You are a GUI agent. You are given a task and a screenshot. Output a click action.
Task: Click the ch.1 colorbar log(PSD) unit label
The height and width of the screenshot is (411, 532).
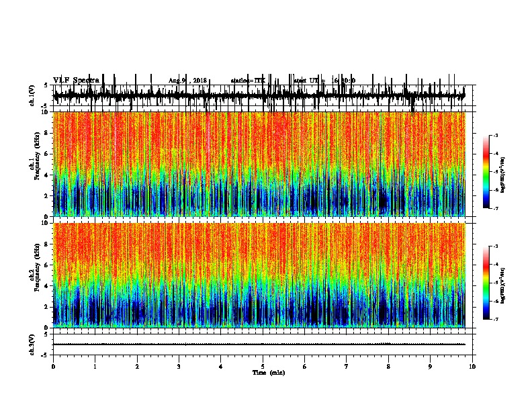pyautogui.click(x=502, y=175)
